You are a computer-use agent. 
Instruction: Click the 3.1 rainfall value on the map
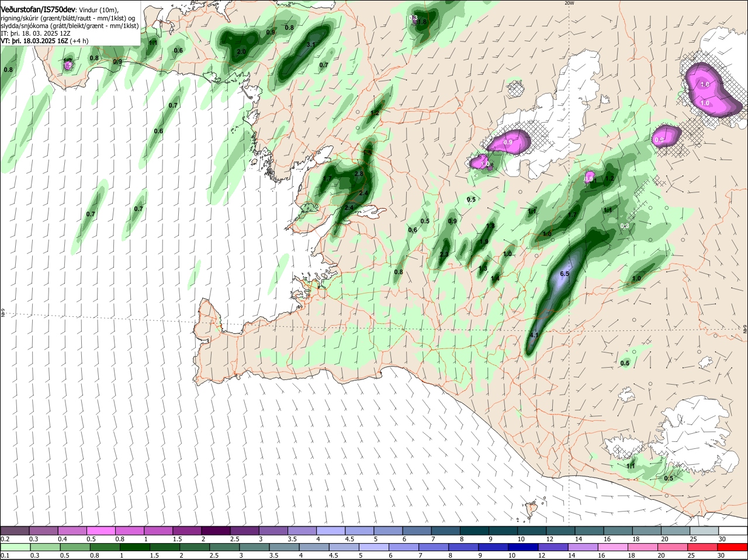click(311, 44)
